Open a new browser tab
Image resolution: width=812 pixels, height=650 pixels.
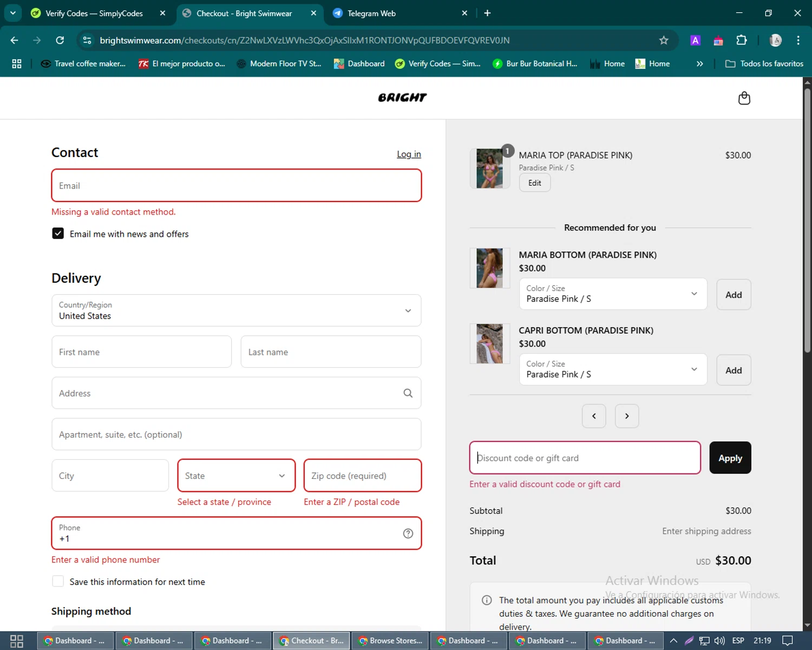click(487, 13)
